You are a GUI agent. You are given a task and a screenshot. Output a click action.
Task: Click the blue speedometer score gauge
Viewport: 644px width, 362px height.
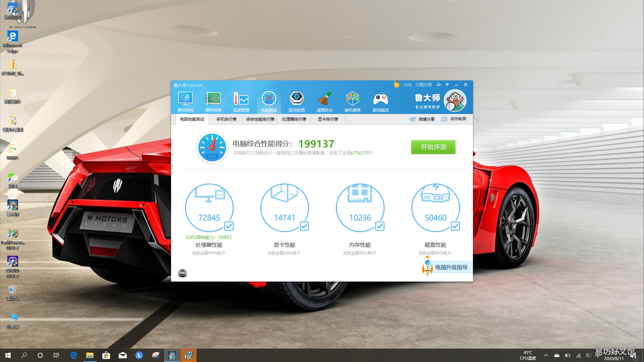pyautogui.click(x=212, y=147)
